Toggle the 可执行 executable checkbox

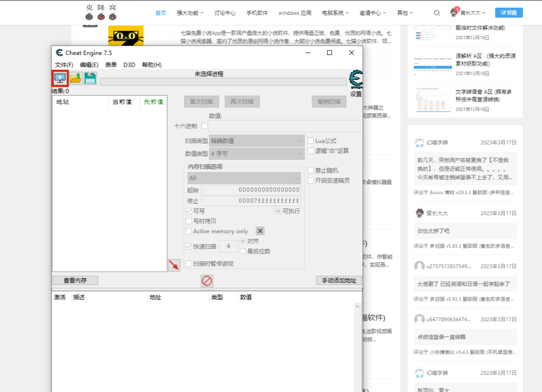click(278, 211)
